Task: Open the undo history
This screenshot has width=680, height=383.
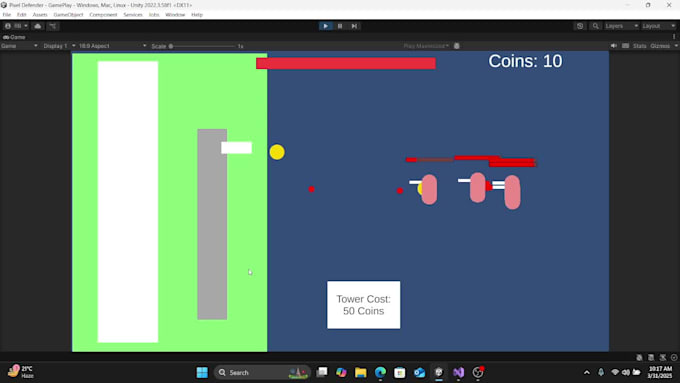Action: (580, 26)
